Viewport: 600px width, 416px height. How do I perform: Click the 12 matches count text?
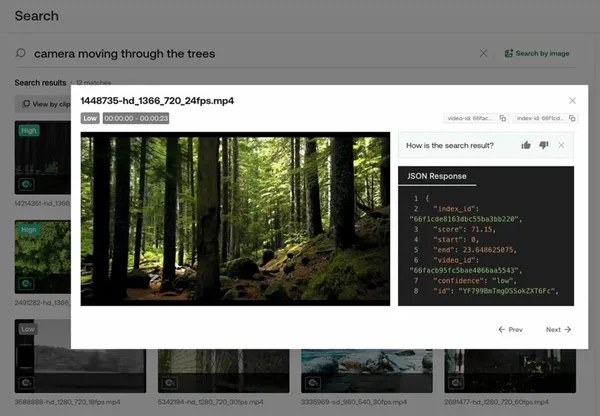[x=93, y=83]
